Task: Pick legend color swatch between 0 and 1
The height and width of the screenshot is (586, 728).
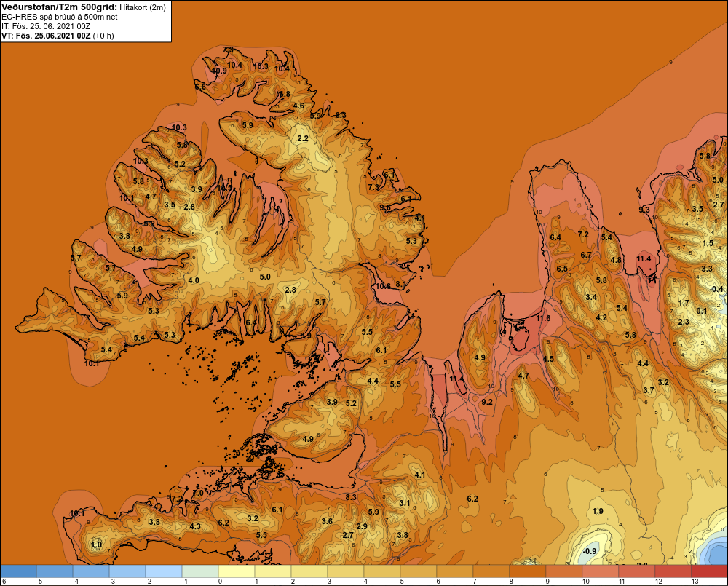Action: [237, 571]
